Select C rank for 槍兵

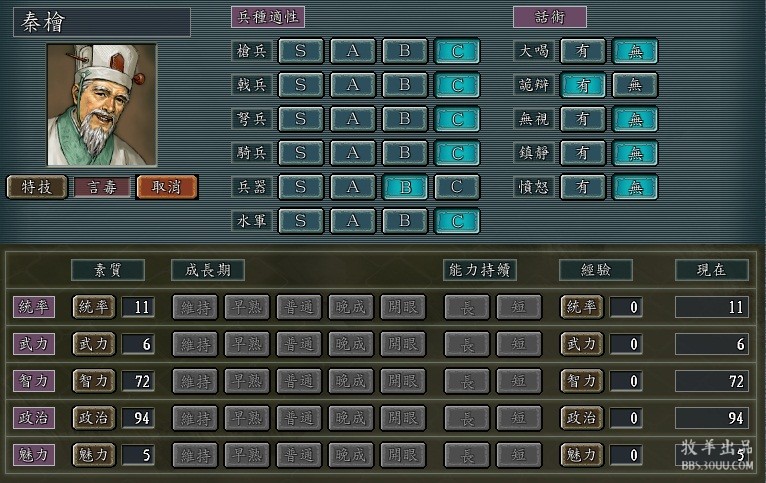457,51
